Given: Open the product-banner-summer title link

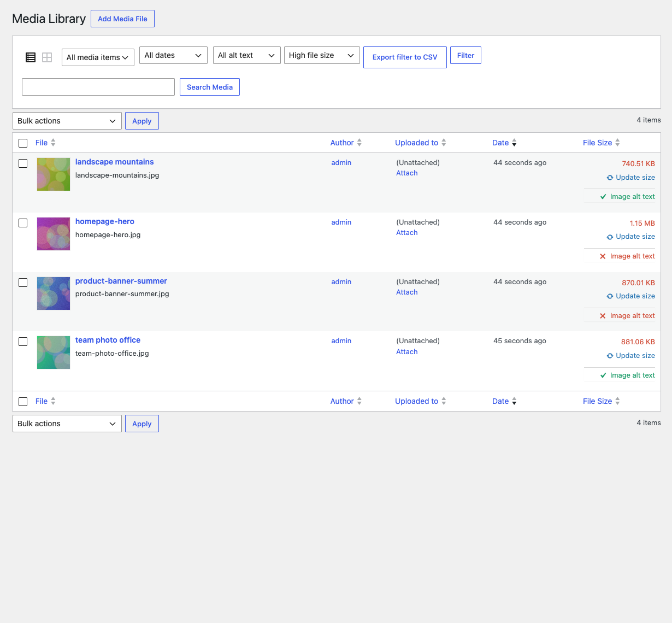Looking at the screenshot, I should pyautogui.click(x=121, y=281).
